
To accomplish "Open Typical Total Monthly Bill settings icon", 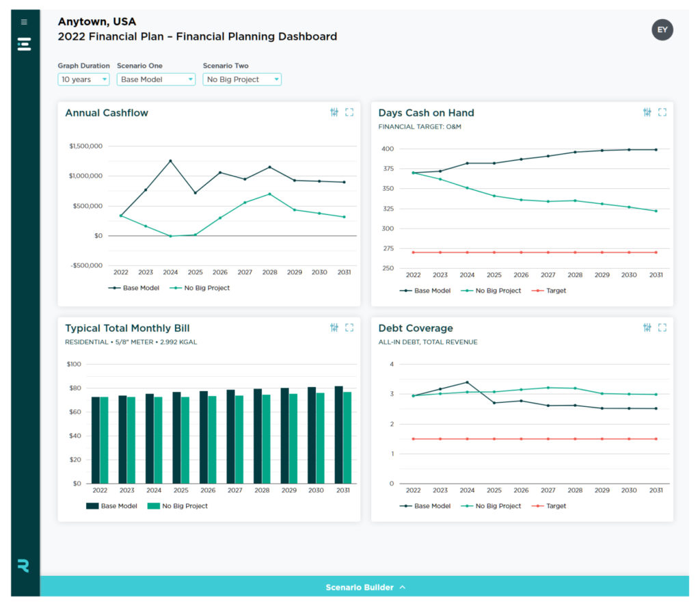I will pyautogui.click(x=334, y=328).
